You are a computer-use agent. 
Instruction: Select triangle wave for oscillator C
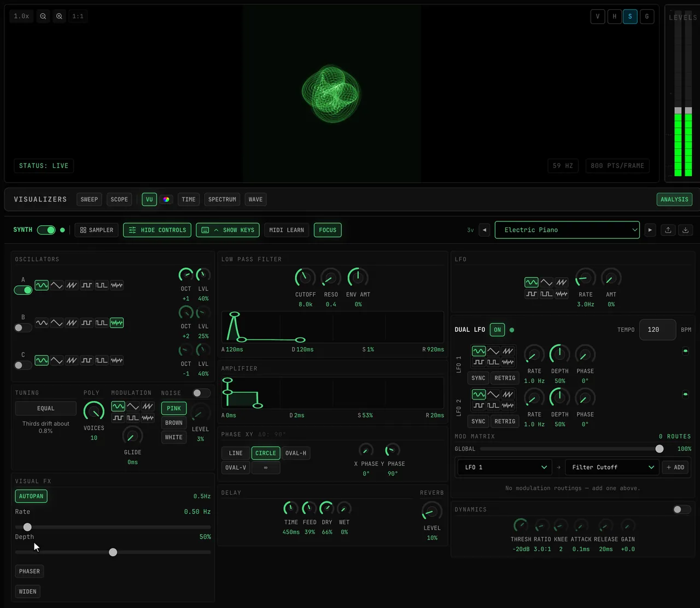(x=56, y=360)
